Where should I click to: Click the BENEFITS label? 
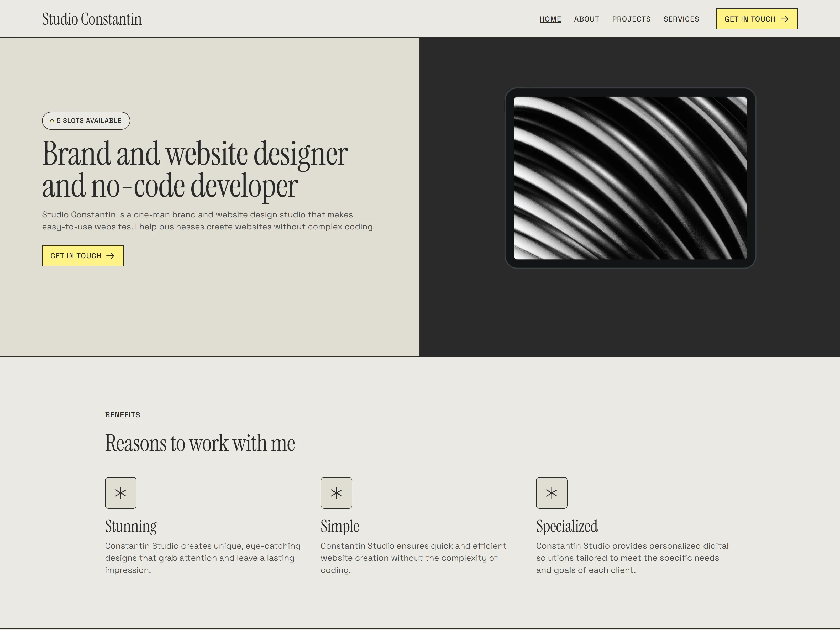tap(123, 415)
